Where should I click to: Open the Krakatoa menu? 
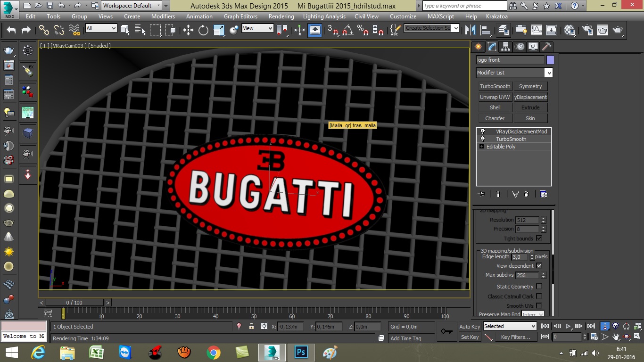click(497, 16)
